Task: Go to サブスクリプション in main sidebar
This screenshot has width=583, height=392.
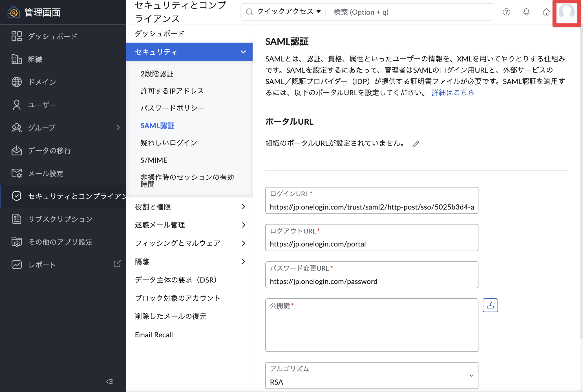Action: [60, 219]
